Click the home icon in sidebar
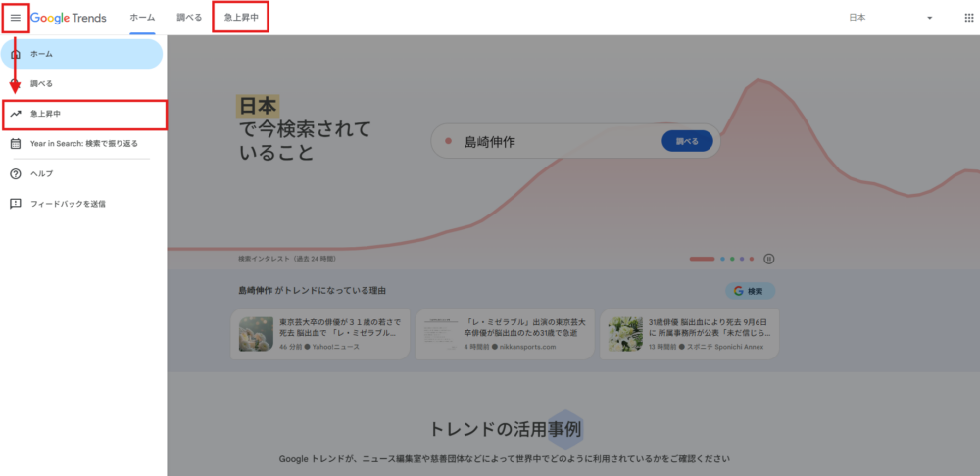Screen dimensions: 980x476 pyautogui.click(x=16, y=54)
